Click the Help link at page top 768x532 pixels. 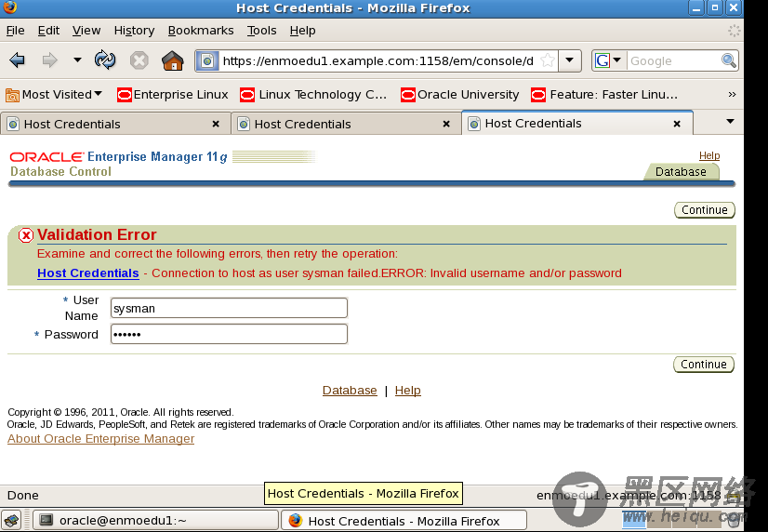[x=709, y=155]
